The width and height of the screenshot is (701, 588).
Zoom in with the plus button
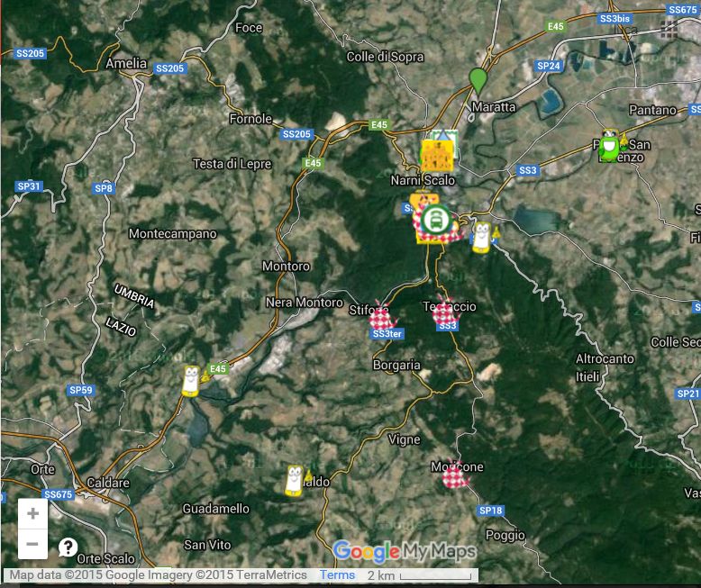pos(32,513)
